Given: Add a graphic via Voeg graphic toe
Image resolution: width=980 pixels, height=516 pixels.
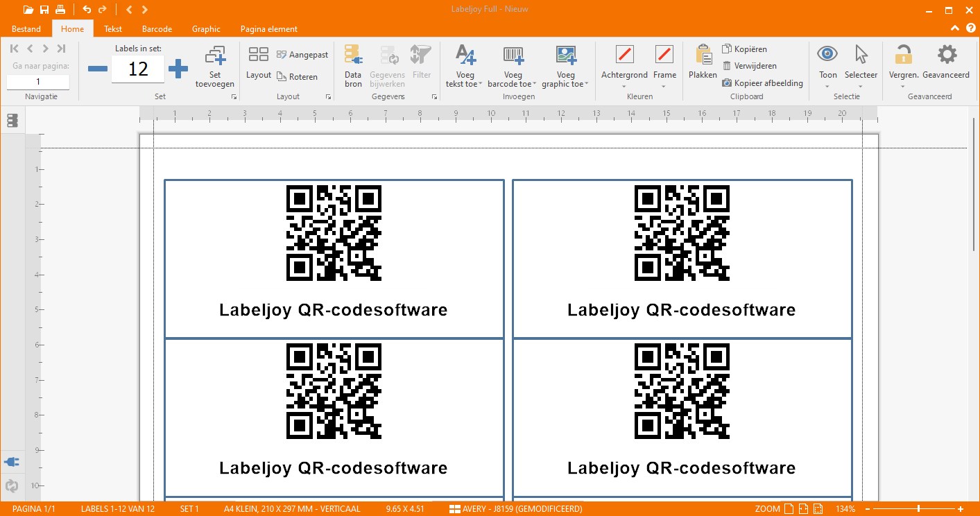Looking at the screenshot, I should pyautogui.click(x=566, y=67).
